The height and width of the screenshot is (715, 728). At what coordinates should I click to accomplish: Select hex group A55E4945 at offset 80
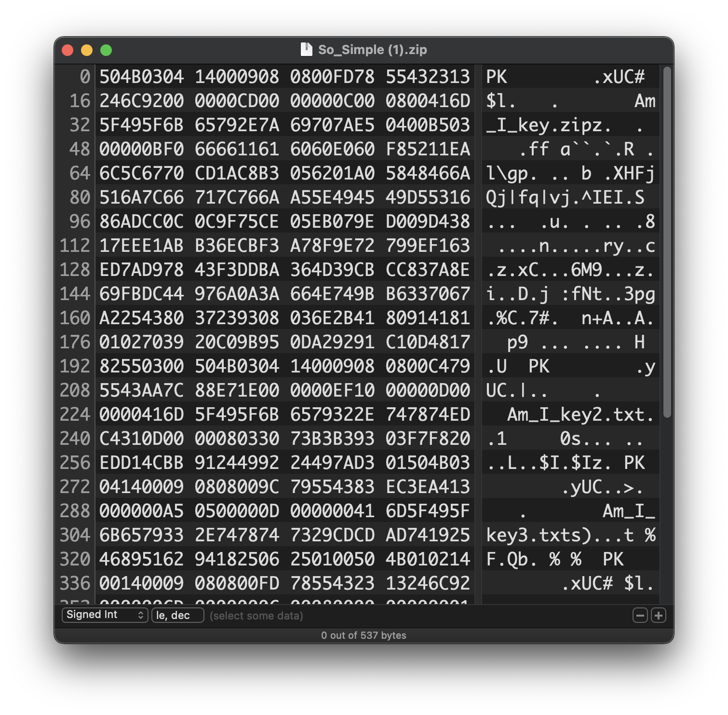[332, 197]
